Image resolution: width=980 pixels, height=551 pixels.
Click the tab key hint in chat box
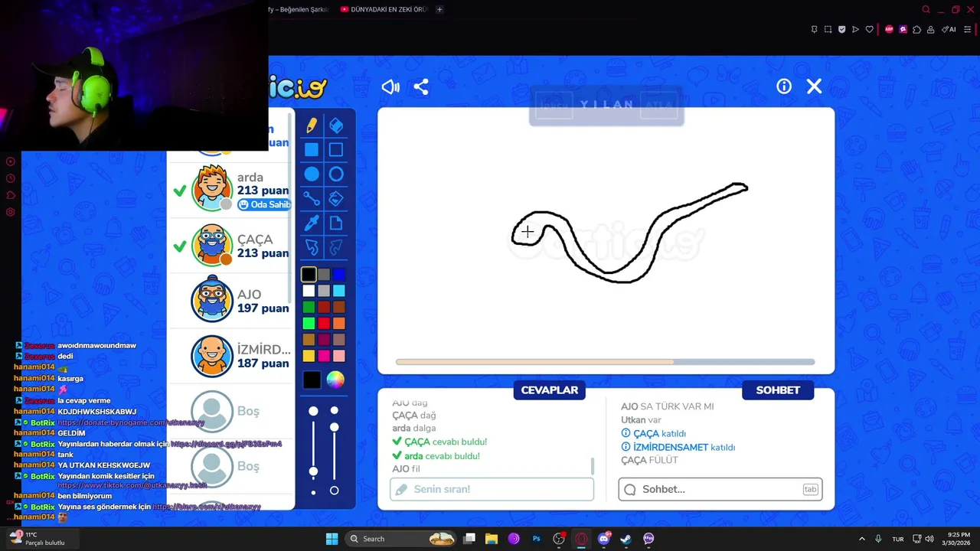click(x=810, y=489)
